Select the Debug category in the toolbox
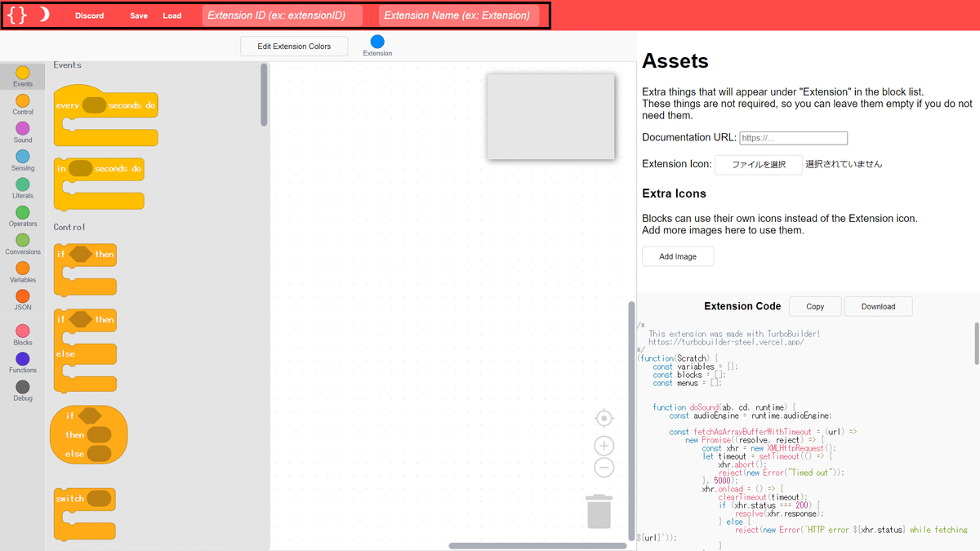The image size is (980, 551). (x=23, y=390)
